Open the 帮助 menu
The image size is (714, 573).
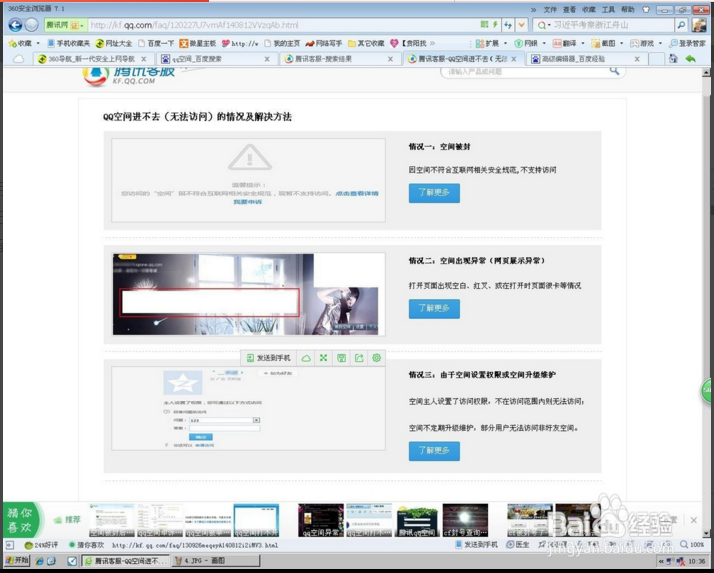pyautogui.click(x=627, y=9)
